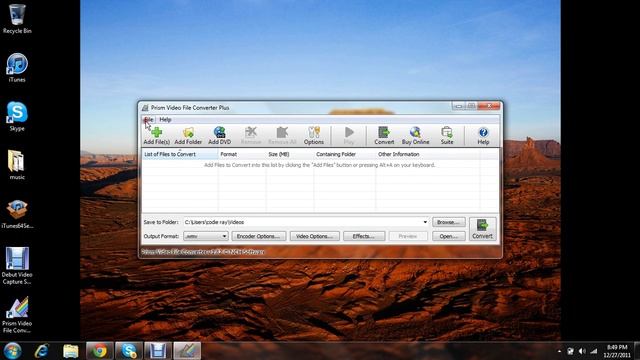Viewport: 640px width, 360px height.
Task: Click the Open... button
Action: pyautogui.click(x=449, y=236)
